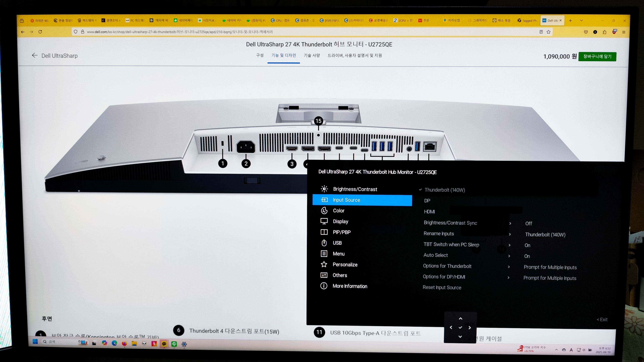This screenshot has width=644, height=362.
Task: Open the Brightness/Contrast OSD menu icon
Action: point(324,189)
